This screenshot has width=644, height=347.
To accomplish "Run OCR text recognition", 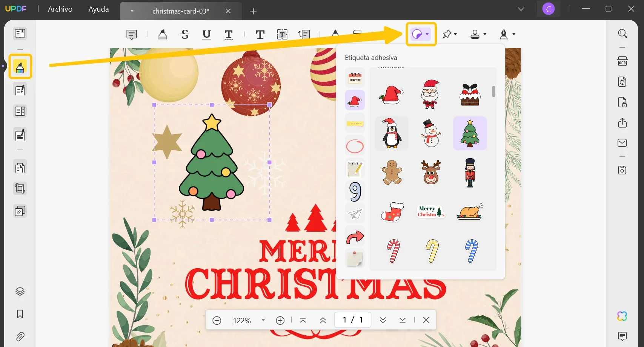I will click(x=622, y=61).
